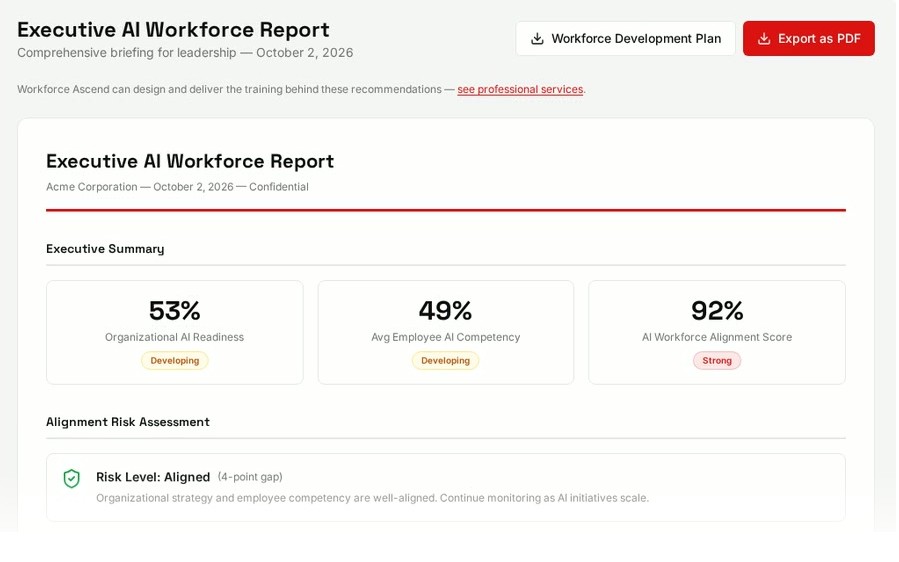Click the Export as PDF button
This screenshot has width=899, height=562.
point(808,38)
